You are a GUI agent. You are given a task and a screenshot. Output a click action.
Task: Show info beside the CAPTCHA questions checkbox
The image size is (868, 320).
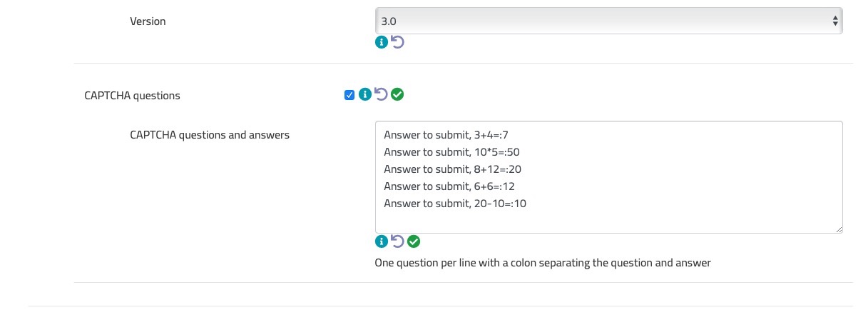coord(364,94)
